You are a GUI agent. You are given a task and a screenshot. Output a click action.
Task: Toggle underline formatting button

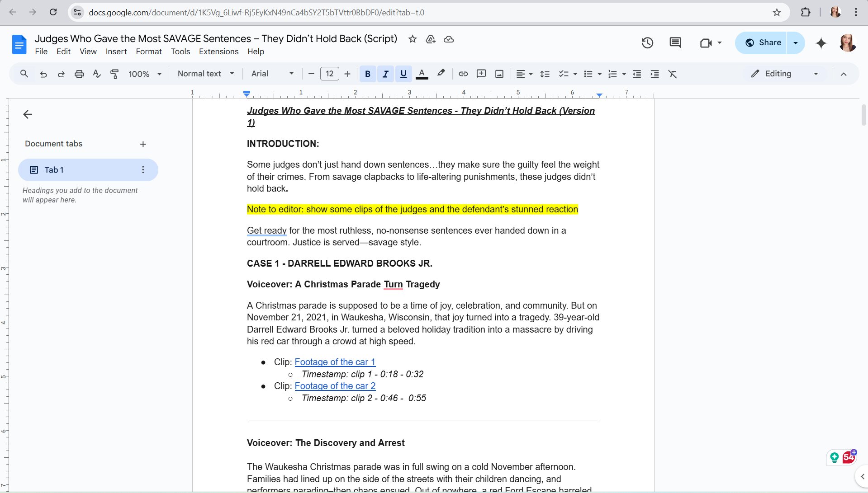403,74
